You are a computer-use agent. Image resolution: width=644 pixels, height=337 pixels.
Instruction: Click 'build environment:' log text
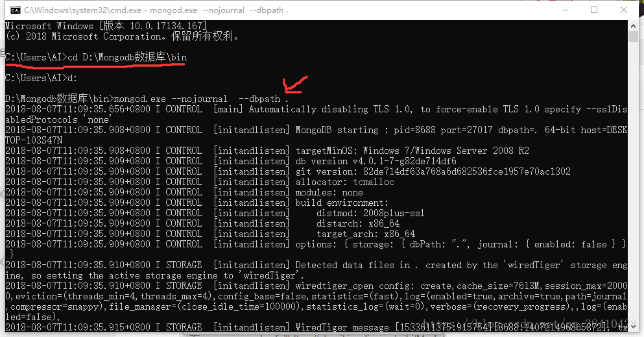(x=342, y=203)
